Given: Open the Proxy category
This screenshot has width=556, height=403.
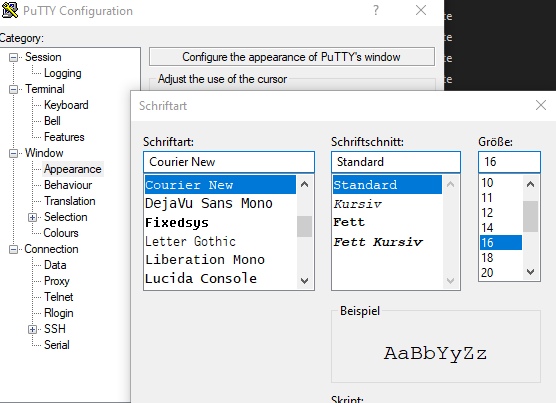Looking at the screenshot, I should [56, 281].
